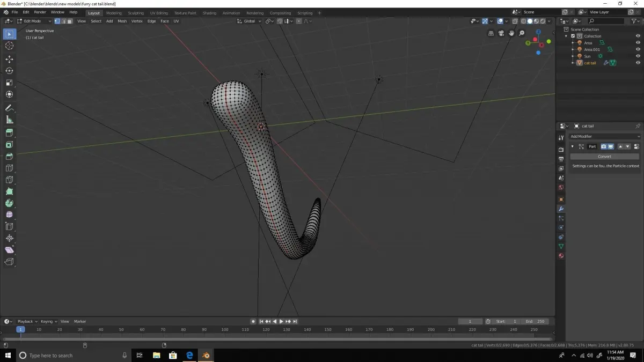Viewport: 644px width, 362px height.
Task: Enable edge select mode
Action: [63, 21]
